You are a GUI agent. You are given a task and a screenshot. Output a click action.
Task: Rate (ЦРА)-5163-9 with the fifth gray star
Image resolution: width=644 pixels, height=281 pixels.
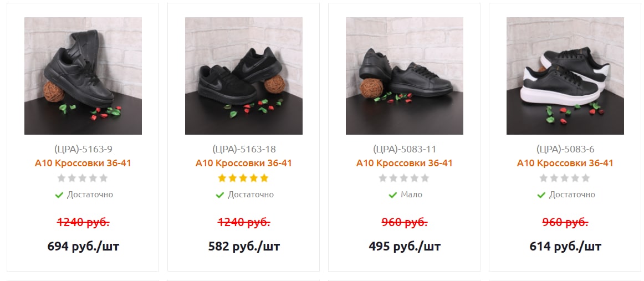(104, 178)
